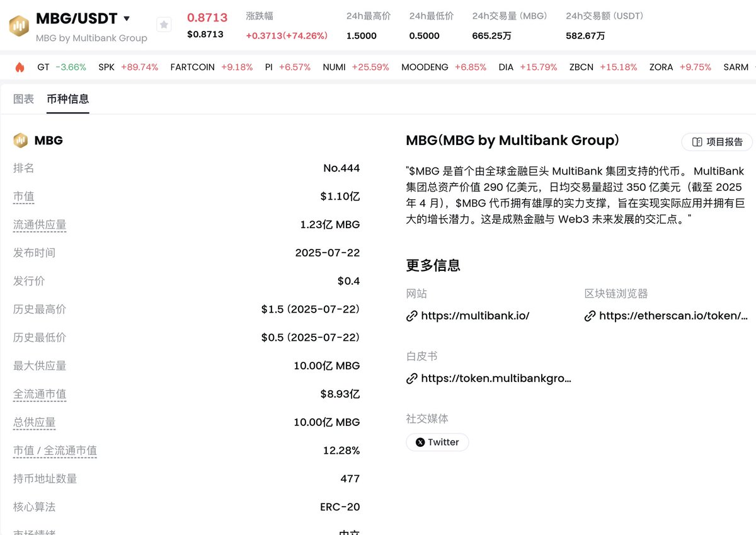Open the token.multibankgro whitepaper link
Image resolution: width=756 pixels, height=535 pixels.
pyautogui.click(x=496, y=378)
